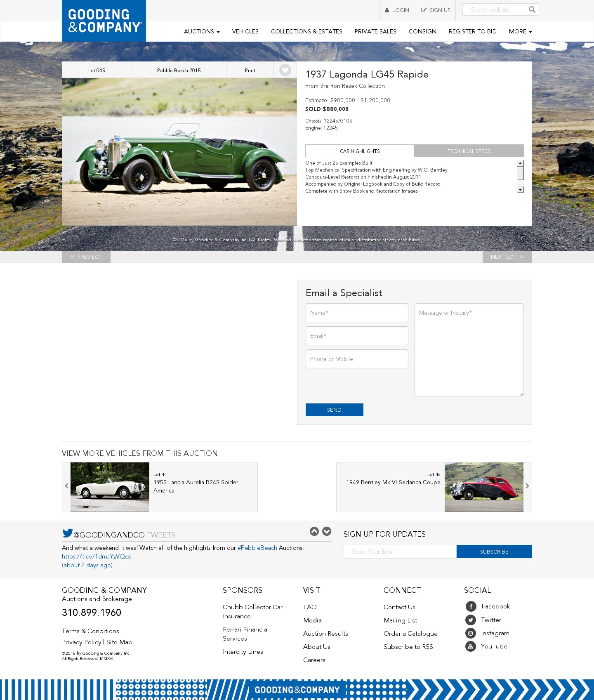The width and height of the screenshot is (594, 700).
Task: Click the Phone or Mobile field
Action: (x=357, y=359)
